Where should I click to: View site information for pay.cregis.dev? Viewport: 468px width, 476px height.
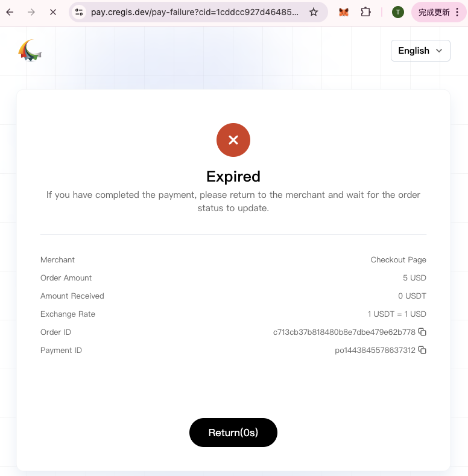point(79,12)
